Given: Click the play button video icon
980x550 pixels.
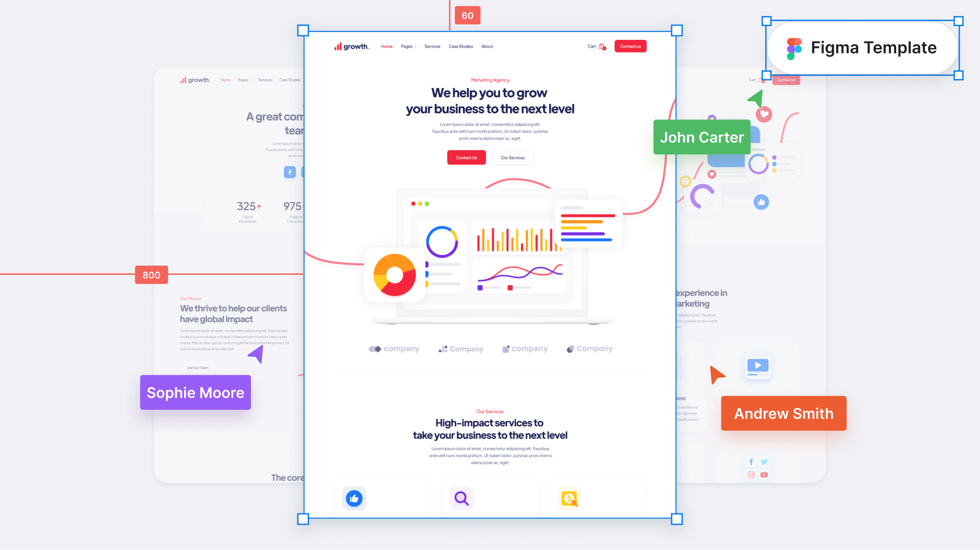Looking at the screenshot, I should (x=758, y=365).
